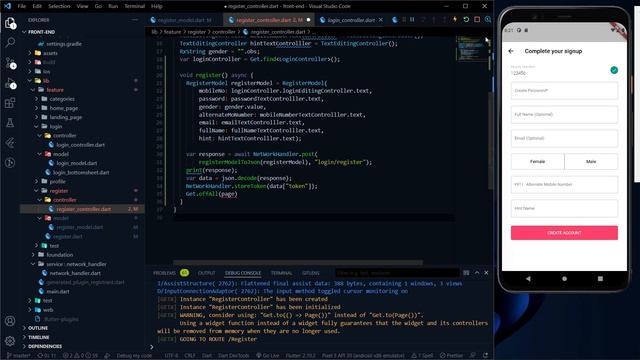Viewport: 640px width, 360px height.
Task: Click the master branch status bar item
Action: (19, 356)
